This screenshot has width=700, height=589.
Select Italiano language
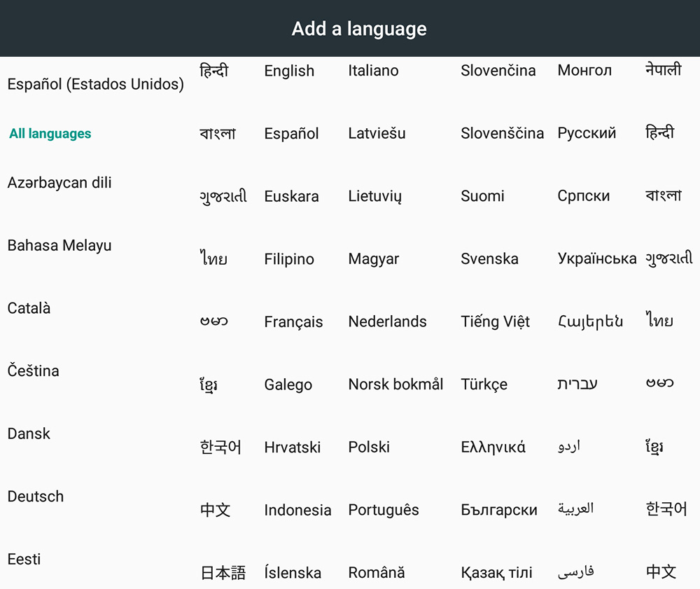pos(373,70)
